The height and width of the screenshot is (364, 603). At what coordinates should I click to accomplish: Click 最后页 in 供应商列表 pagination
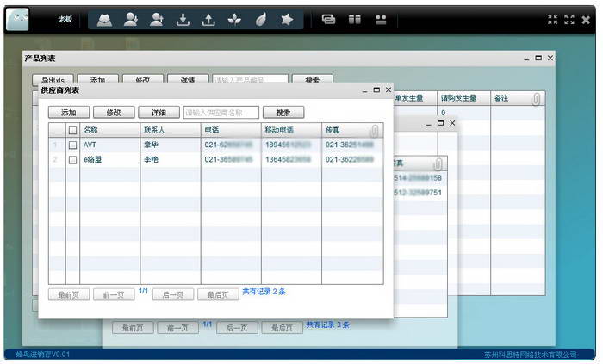point(218,295)
